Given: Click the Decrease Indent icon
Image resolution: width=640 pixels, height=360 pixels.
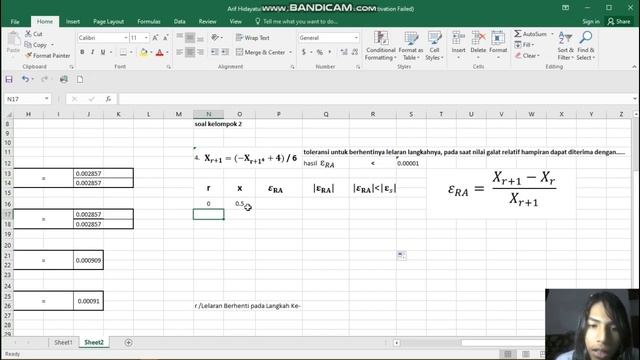Looking at the screenshot, I should click(215, 52).
